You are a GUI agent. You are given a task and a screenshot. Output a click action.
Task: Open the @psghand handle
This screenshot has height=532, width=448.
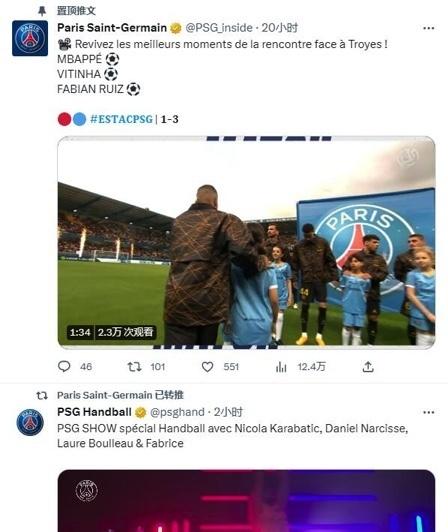[177, 412]
